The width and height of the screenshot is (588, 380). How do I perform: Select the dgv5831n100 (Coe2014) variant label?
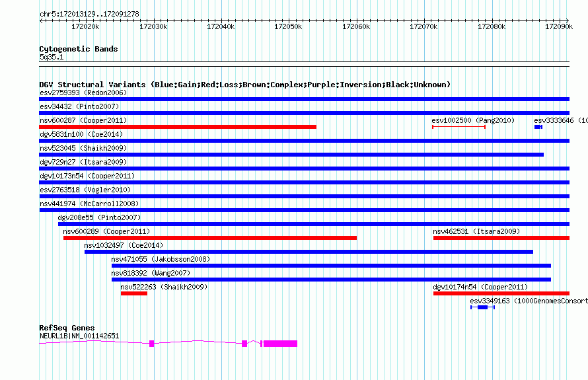(81, 134)
